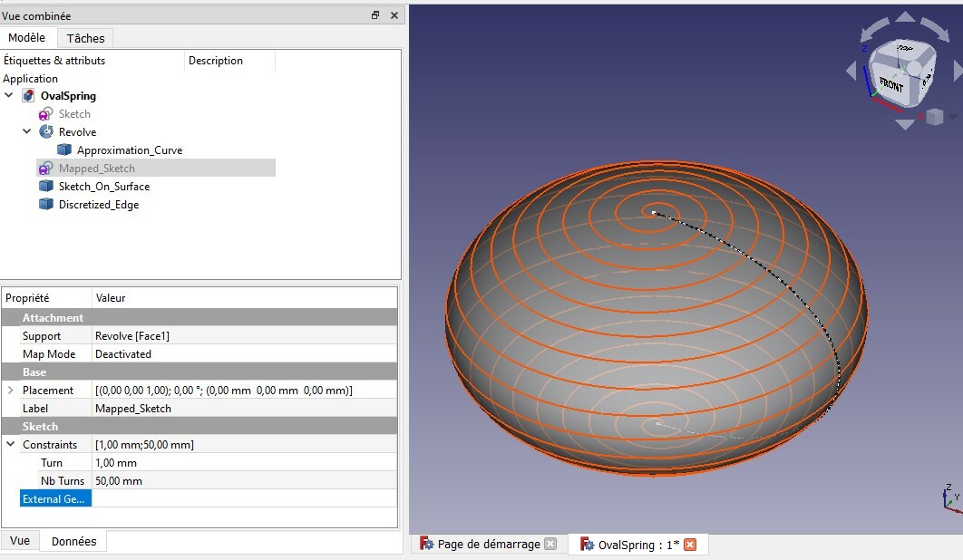Switch to the Données tab
The width and height of the screenshot is (963, 560).
(x=73, y=540)
